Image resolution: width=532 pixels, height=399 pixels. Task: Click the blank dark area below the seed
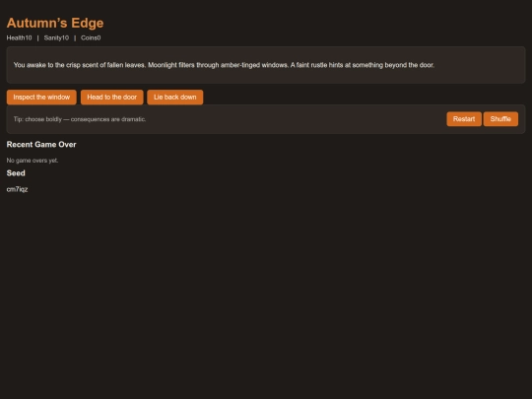click(x=266, y=296)
